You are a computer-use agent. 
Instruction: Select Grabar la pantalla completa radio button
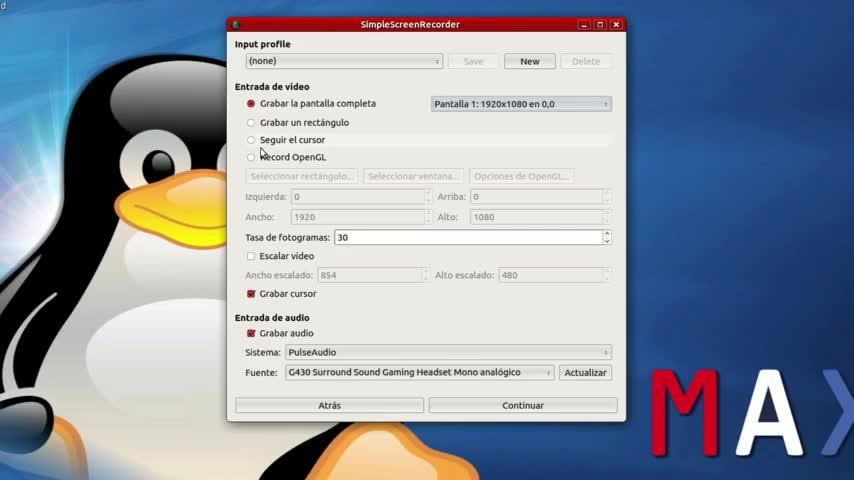tap(251, 104)
